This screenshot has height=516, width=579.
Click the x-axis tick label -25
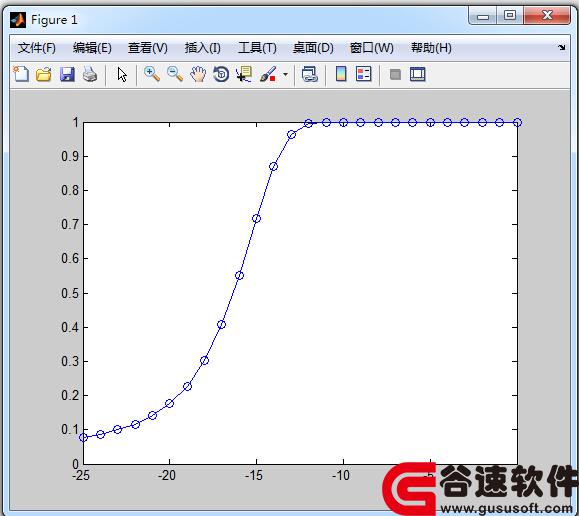pyautogui.click(x=81, y=475)
